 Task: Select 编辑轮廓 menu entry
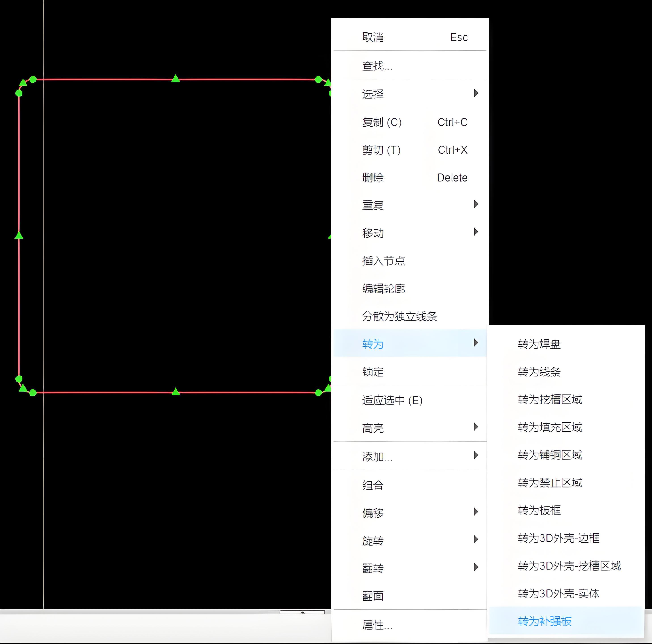[x=383, y=289]
